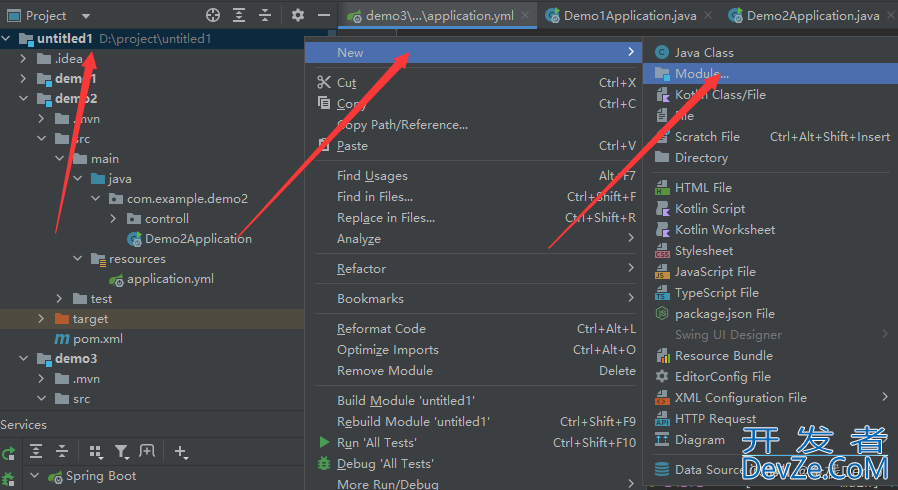This screenshot has height=490, width=898.
Task: Click the Add Service plus icon
Action: coord(180,452)
